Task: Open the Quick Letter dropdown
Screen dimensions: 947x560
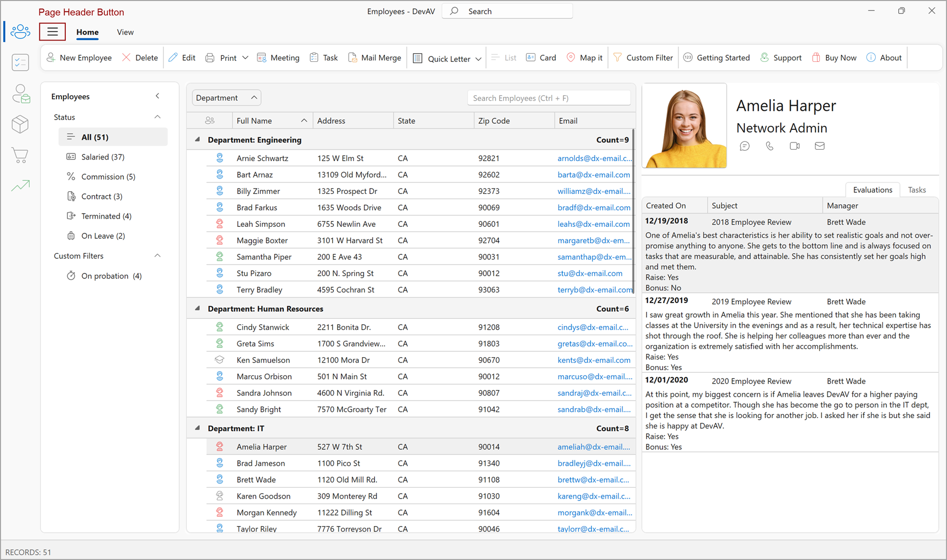Action: point(479,58)
